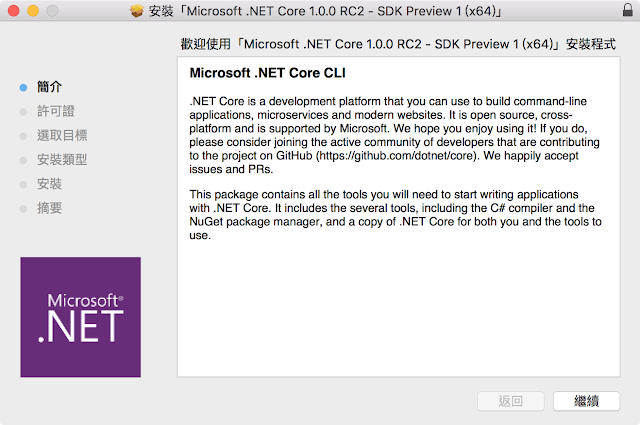This screenshot has width=640, height=425.
Task: Click the package icon in the title bar
Action: pos(139,11)
